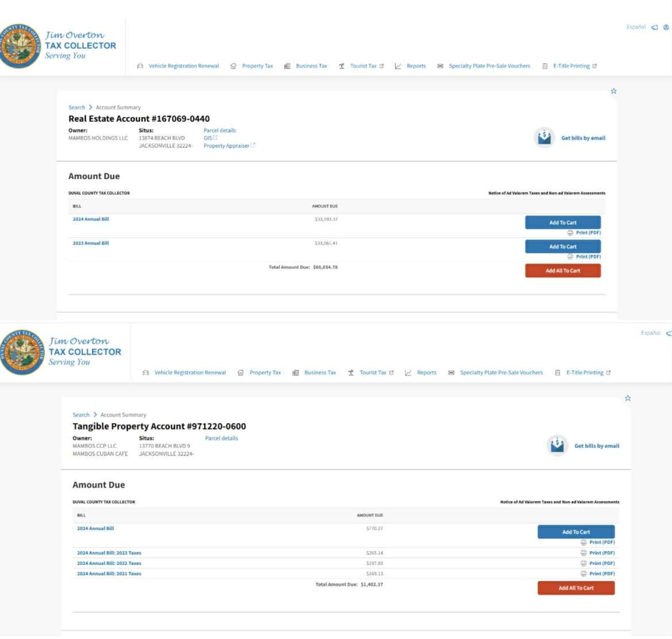This screenshot has width=672, height=639.
Task: Click the printer icon for 2022 Taxes line
Action: coord(583,563)
